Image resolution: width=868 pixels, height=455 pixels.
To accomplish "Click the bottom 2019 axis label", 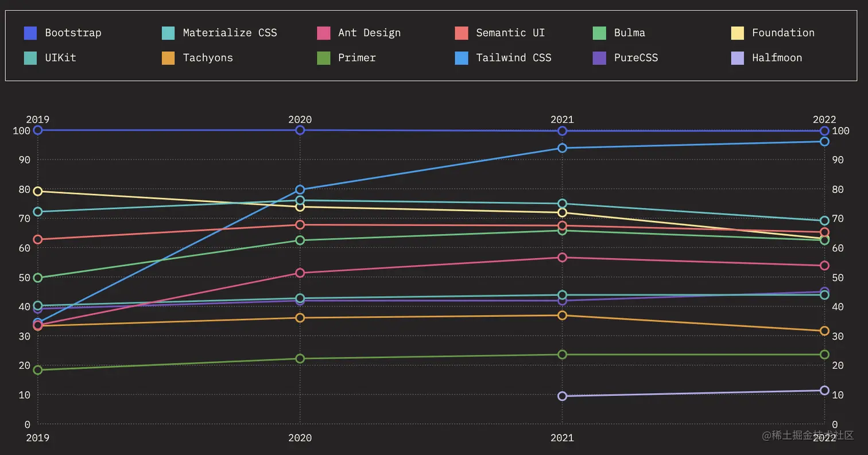I will tap(38, 438).
